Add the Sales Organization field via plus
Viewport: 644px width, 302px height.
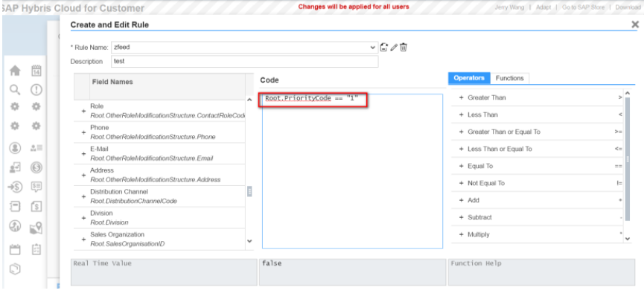pyautogui.click(x=83, y=240)
